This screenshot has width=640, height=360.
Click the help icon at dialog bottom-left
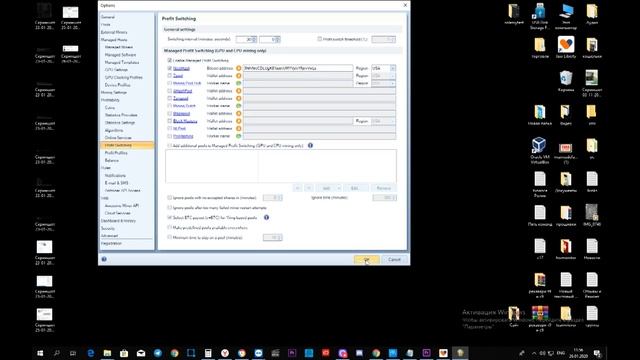104,259
